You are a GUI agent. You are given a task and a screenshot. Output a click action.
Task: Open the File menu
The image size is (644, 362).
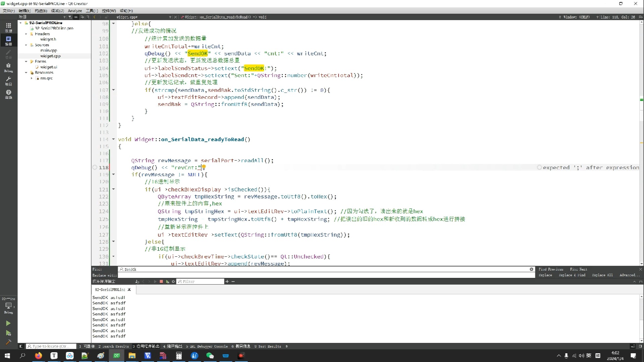(x=9, y=11)
